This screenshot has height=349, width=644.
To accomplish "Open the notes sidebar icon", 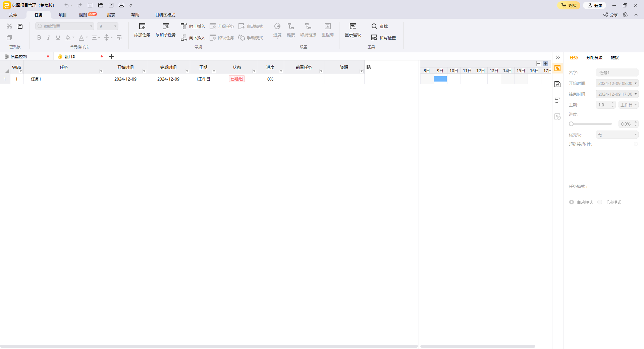I will pos(557,84).
